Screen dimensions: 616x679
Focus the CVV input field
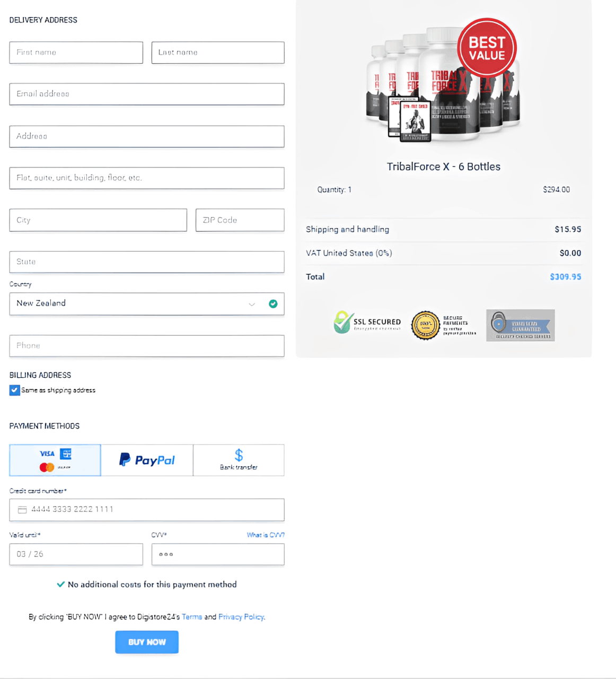click(218, 554)
